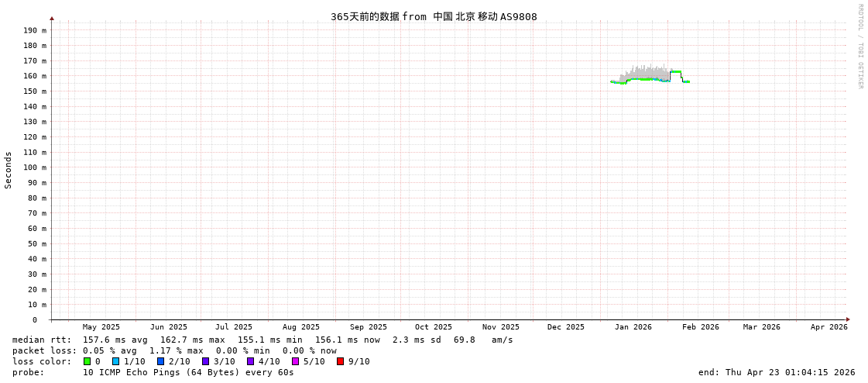Viewport: 868px width, 383px height.
Task: Pick the 4/10 loss color swatch
Action: 250,361
